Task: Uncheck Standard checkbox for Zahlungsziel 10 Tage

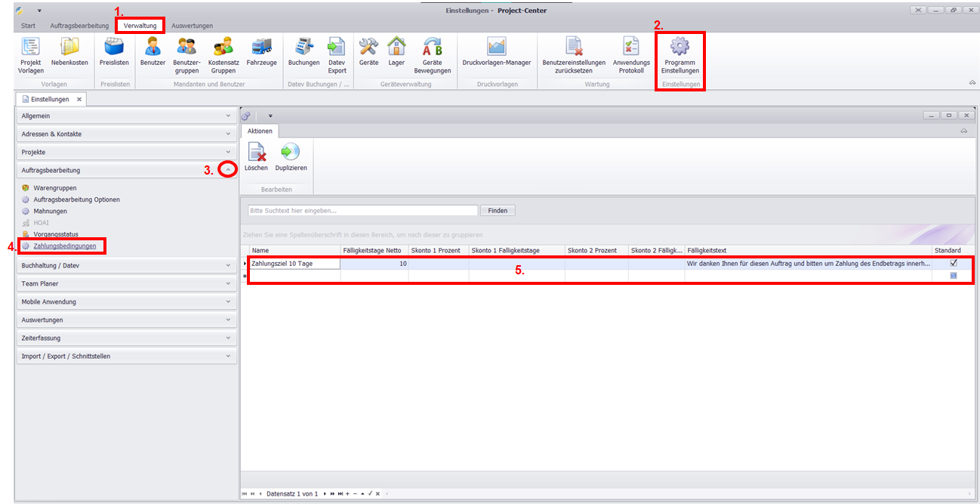Action: coord(954,263)
